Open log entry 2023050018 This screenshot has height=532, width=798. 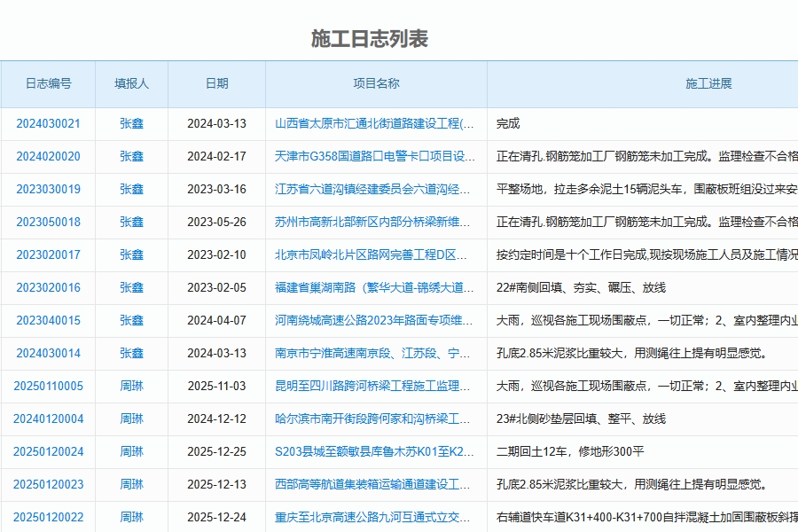[x=45, y=222]
